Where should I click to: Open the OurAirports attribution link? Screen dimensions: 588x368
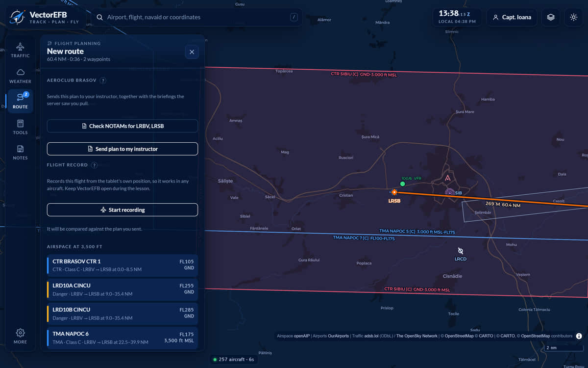point(339,336)
